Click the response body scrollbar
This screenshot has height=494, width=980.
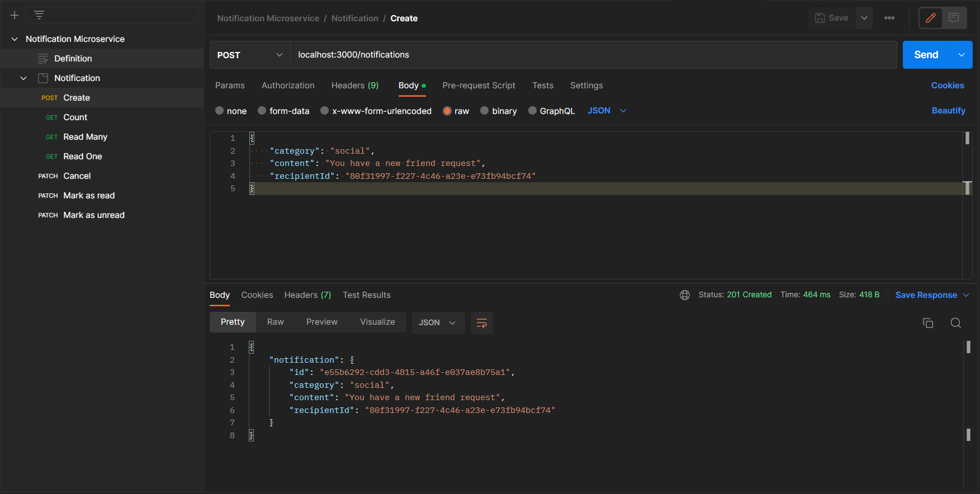[x=968, y=347]
